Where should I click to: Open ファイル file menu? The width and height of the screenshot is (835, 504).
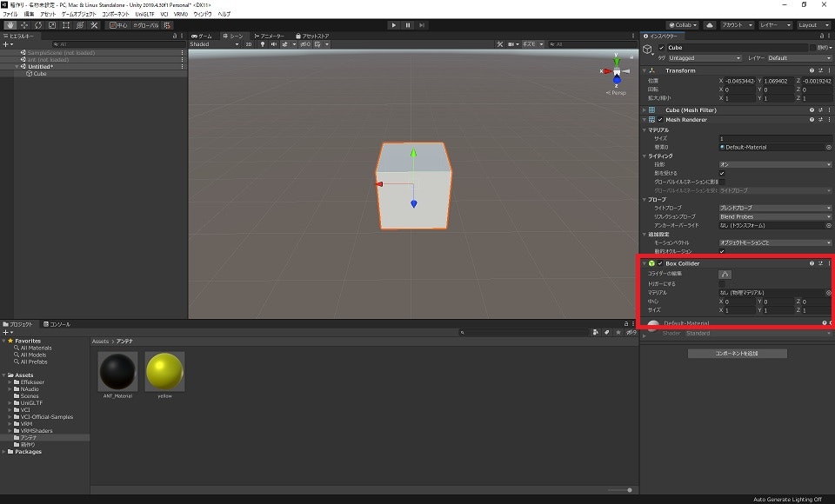click(x=10, y=15)
